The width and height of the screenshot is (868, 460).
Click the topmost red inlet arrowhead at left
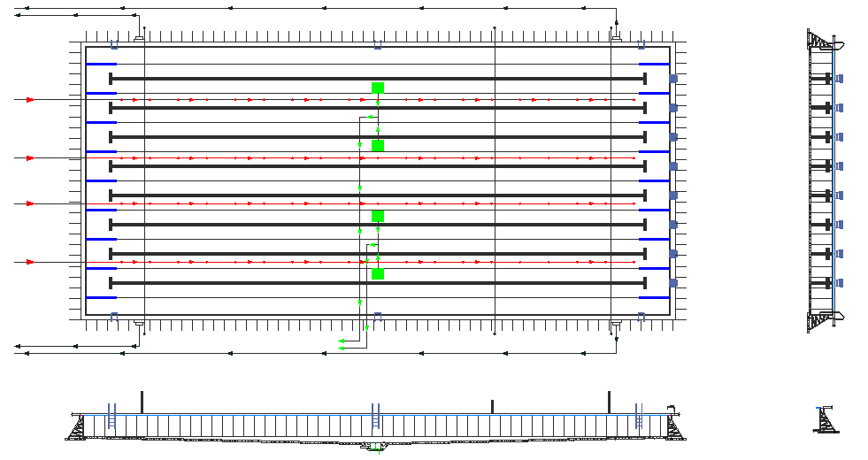[30, 100]
